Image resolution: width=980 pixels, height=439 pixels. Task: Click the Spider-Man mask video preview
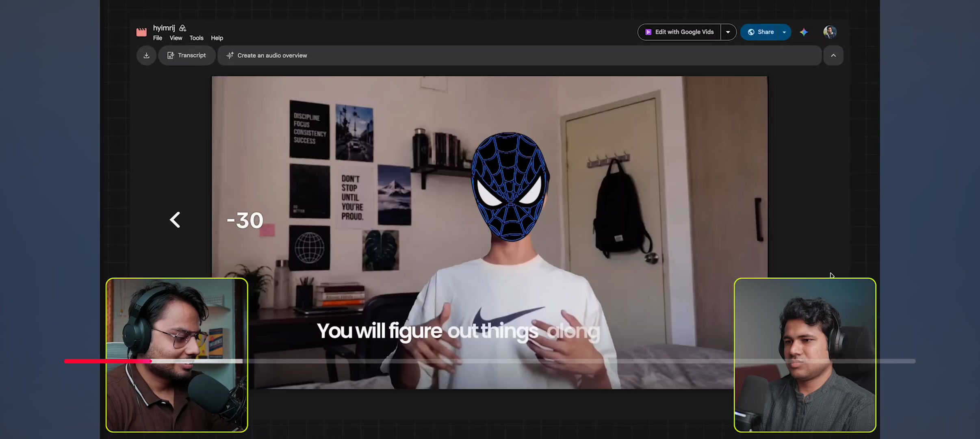click(x=490, y=233)
